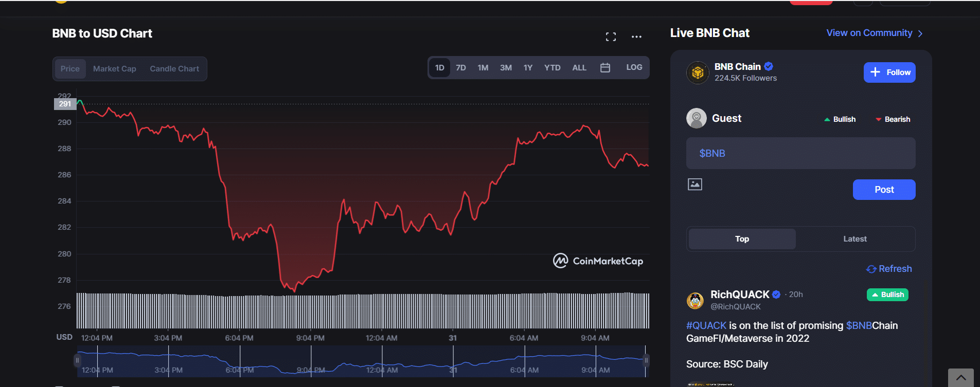Switch to Candle Chart view

[x=174, y=69]
